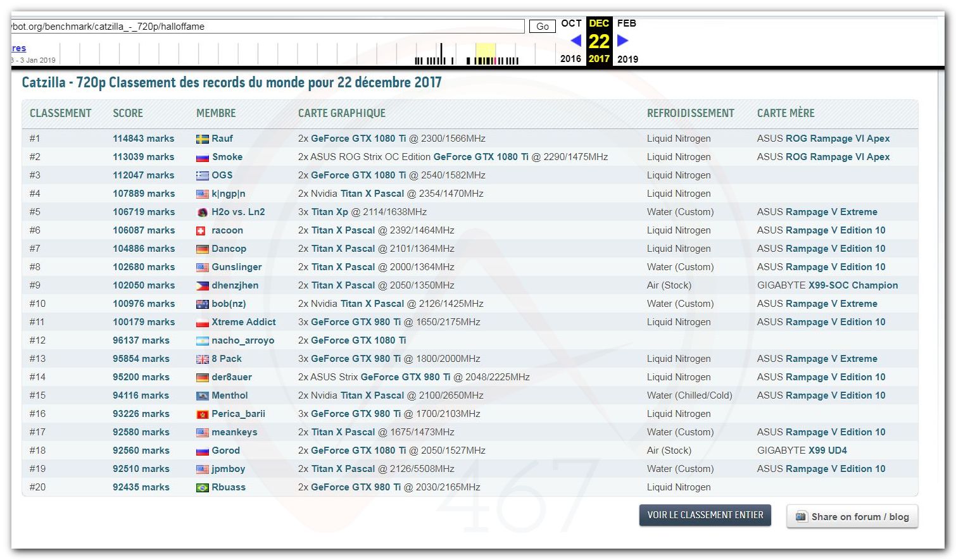Open the 100179 marks score by Xtreme Addict

[144, 322]
